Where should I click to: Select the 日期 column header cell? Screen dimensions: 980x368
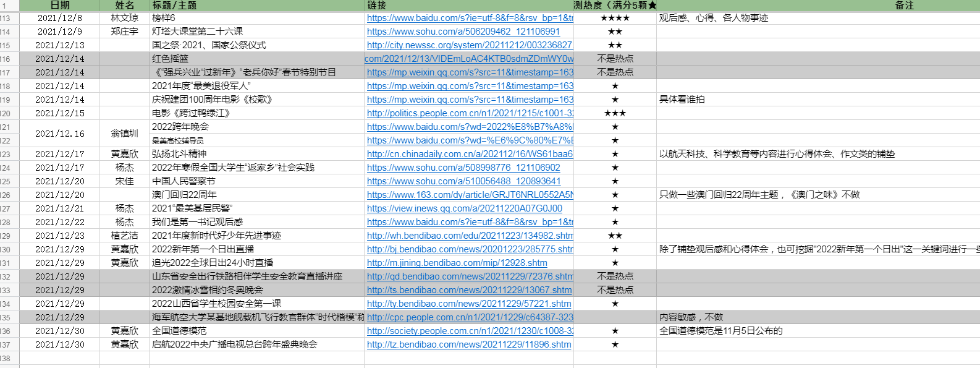tap(60, 6)
